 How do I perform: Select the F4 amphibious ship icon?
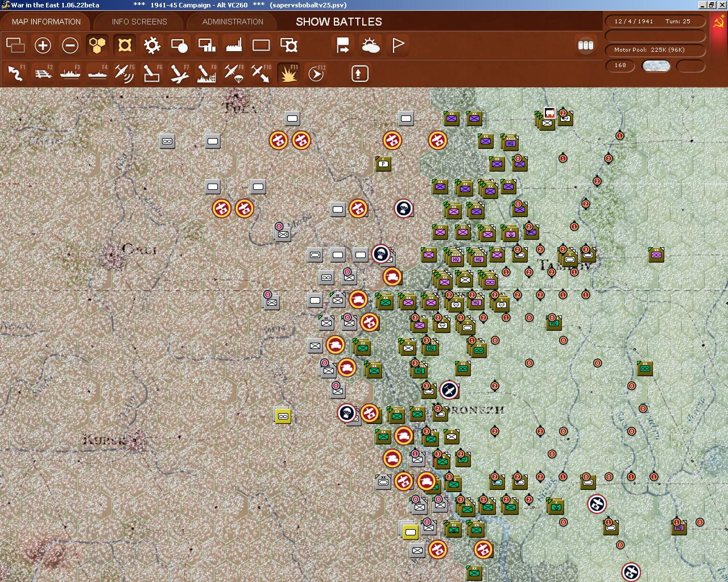(x=97, y=73)
